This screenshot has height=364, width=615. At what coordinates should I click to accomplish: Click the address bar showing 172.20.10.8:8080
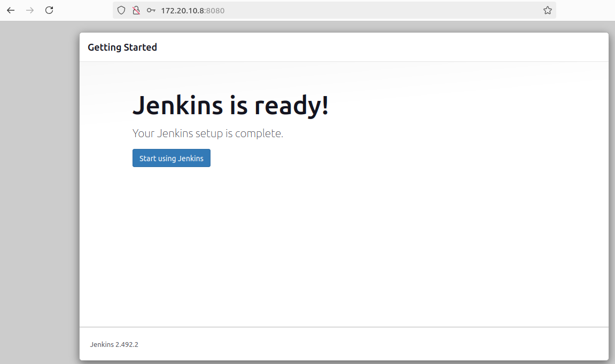[334, 11]
